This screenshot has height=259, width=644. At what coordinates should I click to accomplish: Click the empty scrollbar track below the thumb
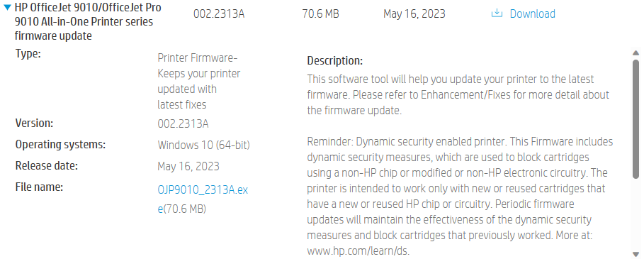pos(635,214)
